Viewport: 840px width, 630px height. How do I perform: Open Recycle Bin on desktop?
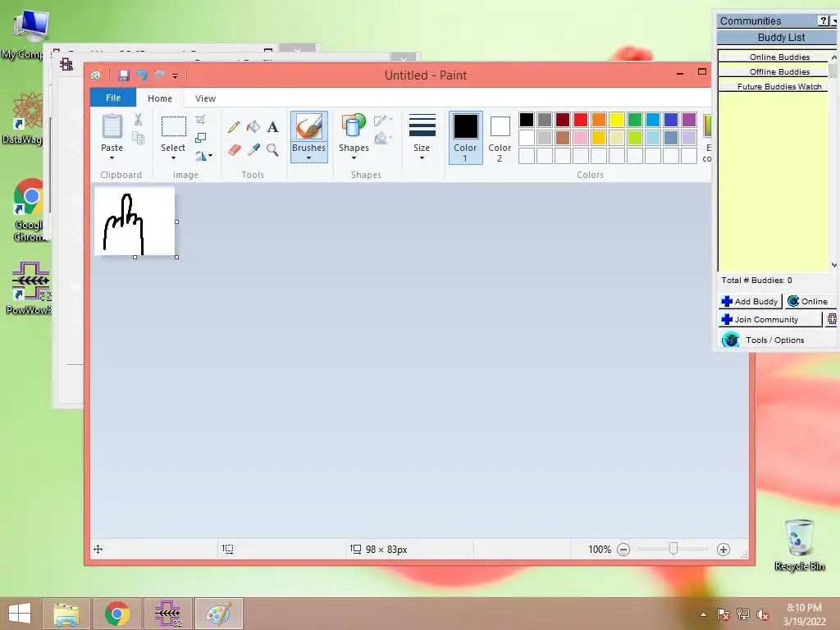coord(799,545)
